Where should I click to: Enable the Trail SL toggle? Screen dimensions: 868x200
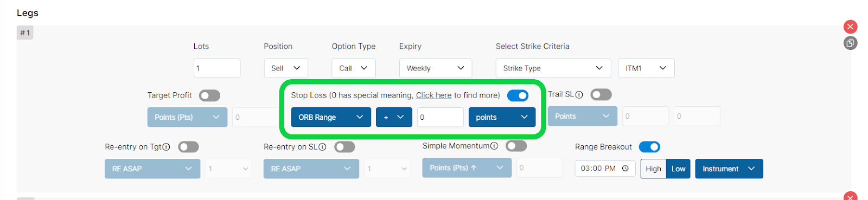click(x=601, y=95)
